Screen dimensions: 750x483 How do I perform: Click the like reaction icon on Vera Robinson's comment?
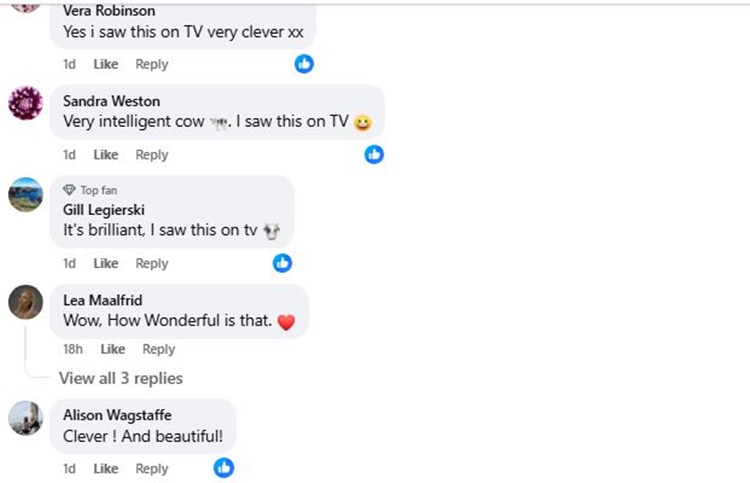[x=304, y=64]
